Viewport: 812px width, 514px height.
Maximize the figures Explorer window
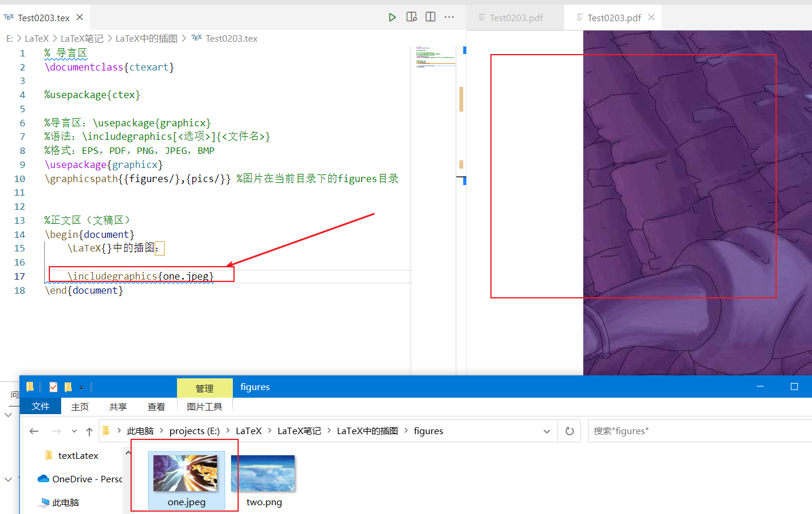(x=794, y=387)
